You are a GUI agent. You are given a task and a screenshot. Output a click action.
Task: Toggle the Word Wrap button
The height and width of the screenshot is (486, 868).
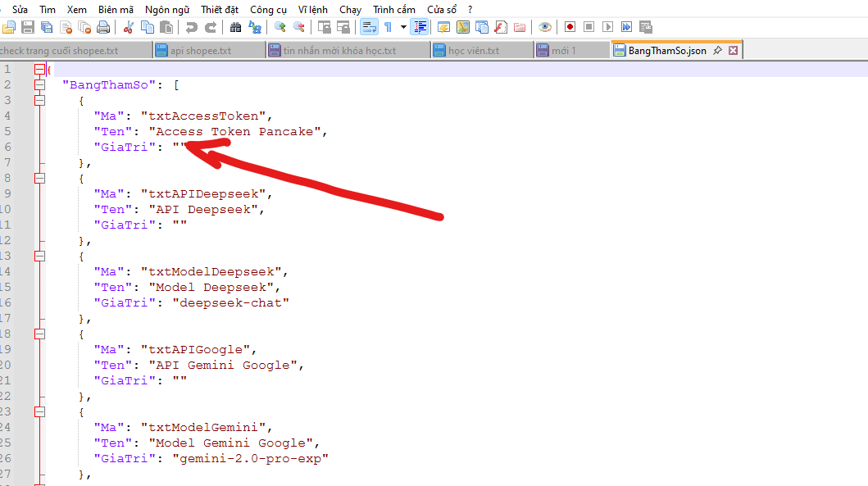(369, 27)
